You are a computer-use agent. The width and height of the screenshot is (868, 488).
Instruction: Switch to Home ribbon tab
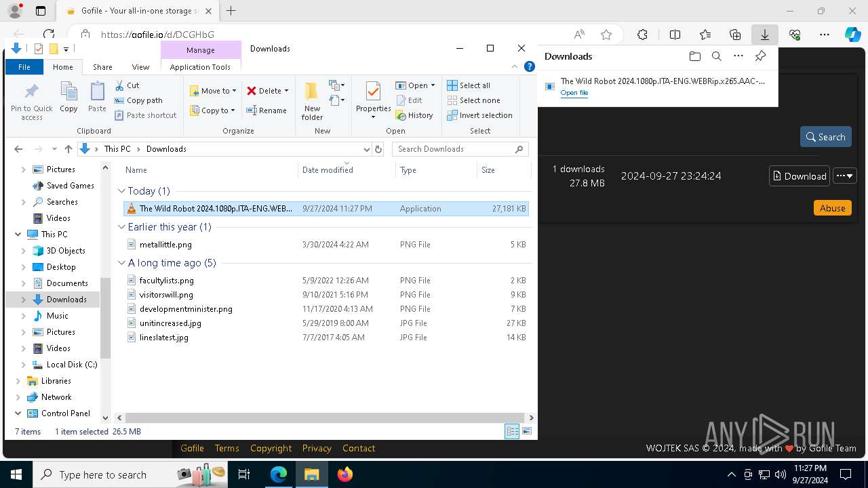[x=62, y=67]
